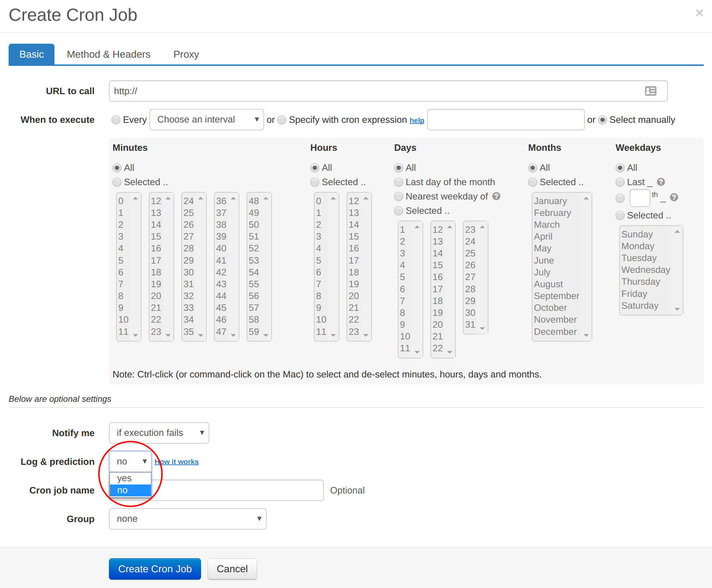
Task: Open the Notify me dropdown
Action: [x=159, y=433]
